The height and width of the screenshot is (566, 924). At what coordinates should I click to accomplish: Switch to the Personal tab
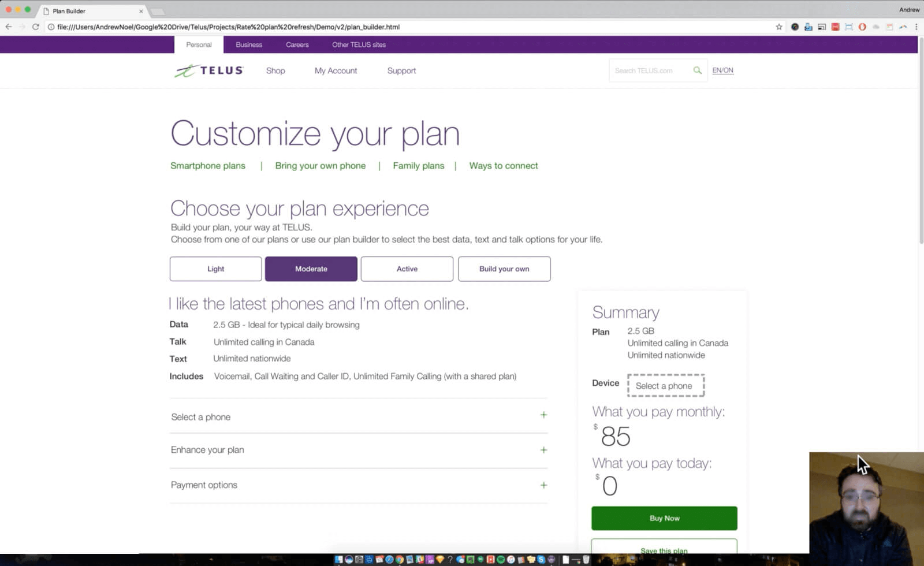coord(199,44)
